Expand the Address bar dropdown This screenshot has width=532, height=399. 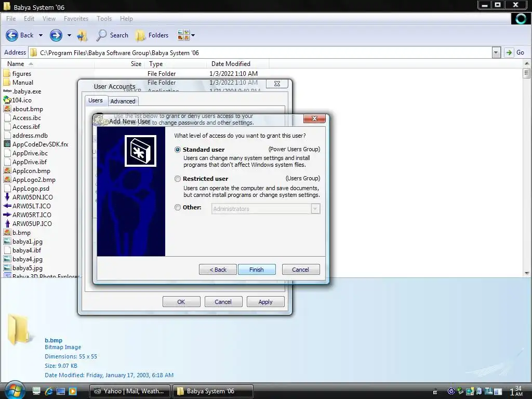coord(496,52)
